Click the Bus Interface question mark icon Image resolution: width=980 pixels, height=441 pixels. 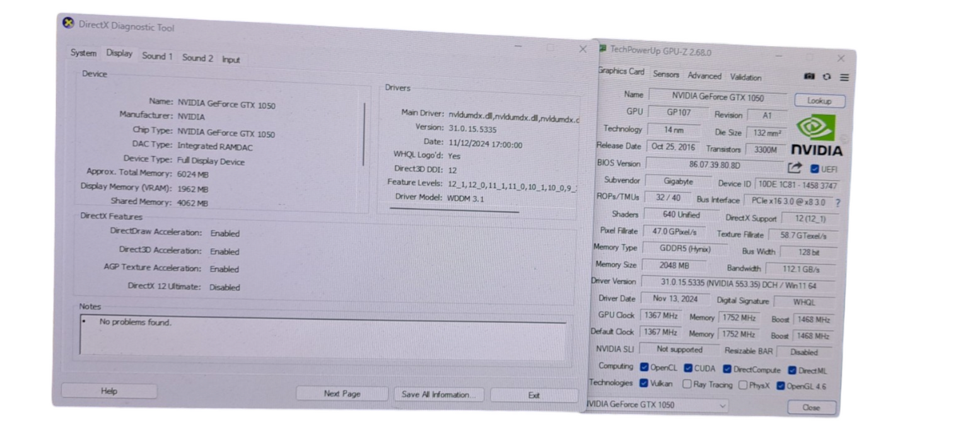837,203
